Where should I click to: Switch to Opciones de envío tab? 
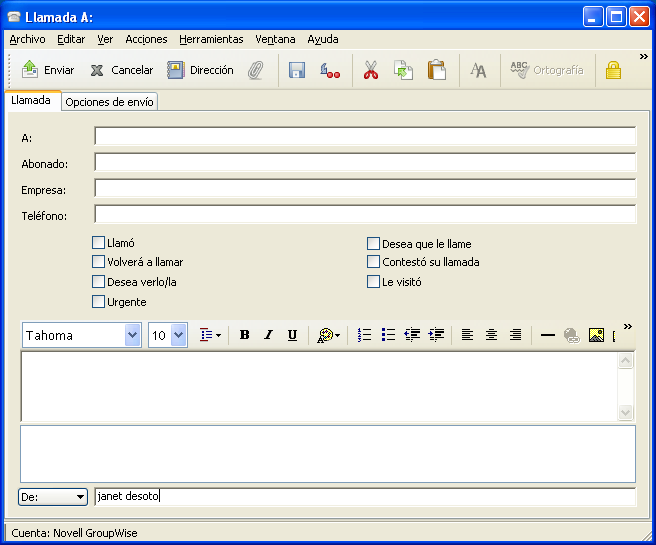(110, 102)
